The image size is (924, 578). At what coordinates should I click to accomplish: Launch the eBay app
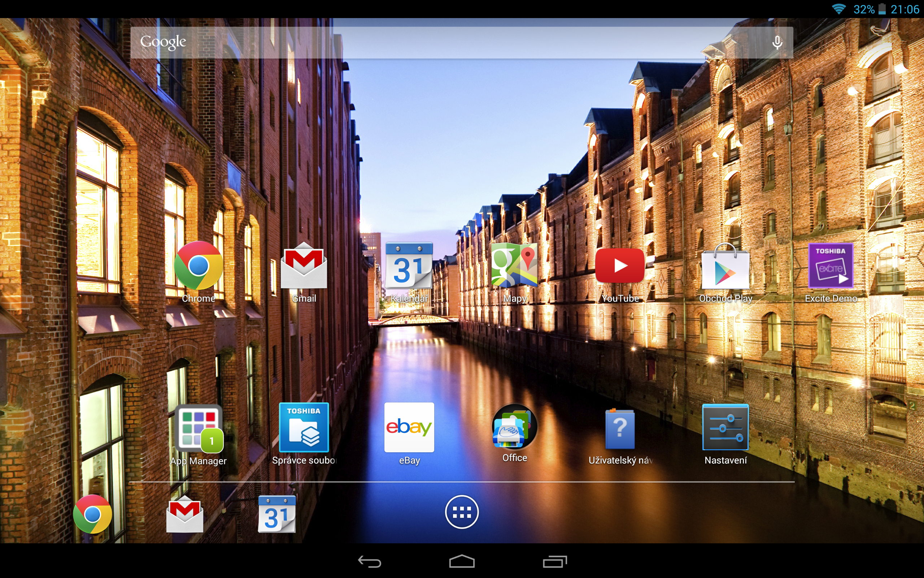[409, 427]
